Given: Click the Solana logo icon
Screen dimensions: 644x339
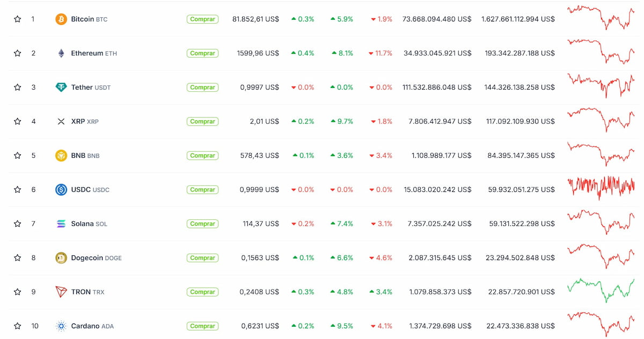Looking at the screenshot, I should [61, 224].
